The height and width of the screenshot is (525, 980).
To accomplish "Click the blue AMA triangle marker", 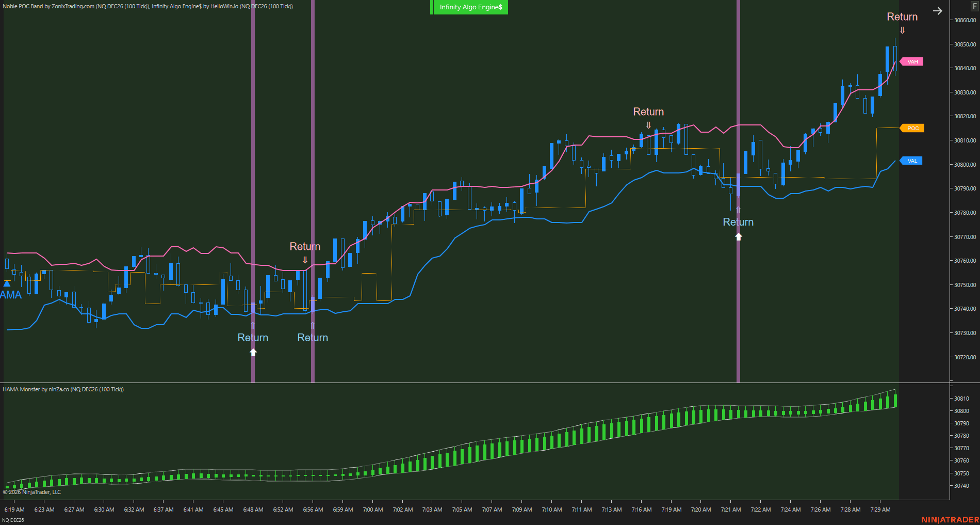I will coord(7,283).
